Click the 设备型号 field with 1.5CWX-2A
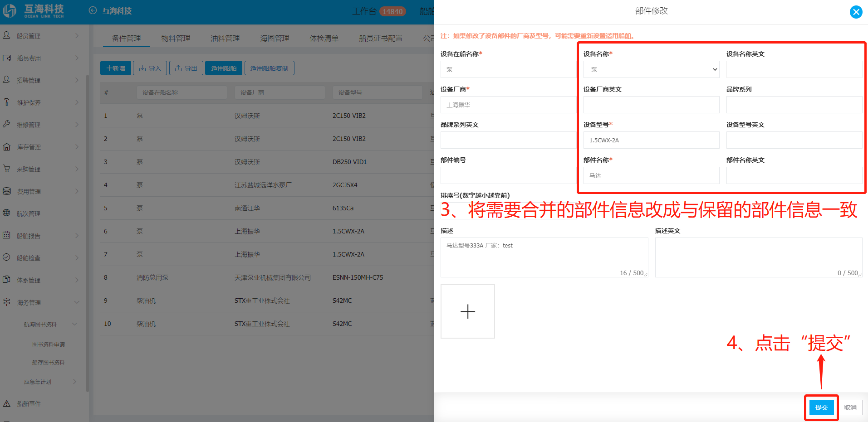 651,140
